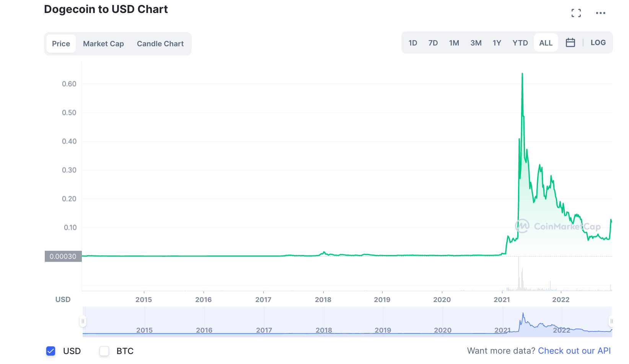Open the chart options ellipsis menu
Image resolution: width=629 pixels, height=364 pixels.
[600, 13]
